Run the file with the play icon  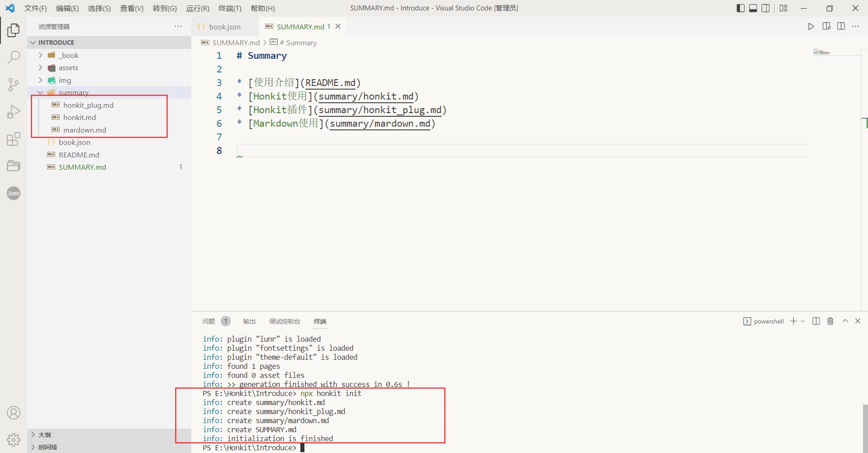click(811, 26)
